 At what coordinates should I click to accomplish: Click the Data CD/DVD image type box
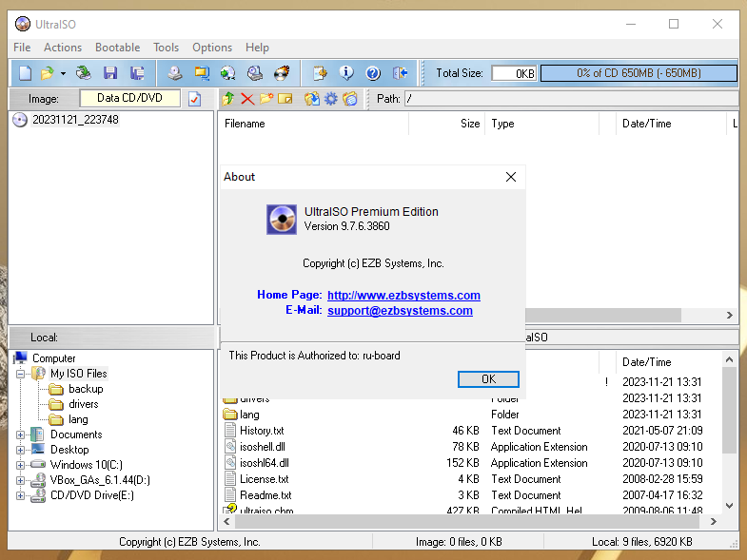[129, 98]
